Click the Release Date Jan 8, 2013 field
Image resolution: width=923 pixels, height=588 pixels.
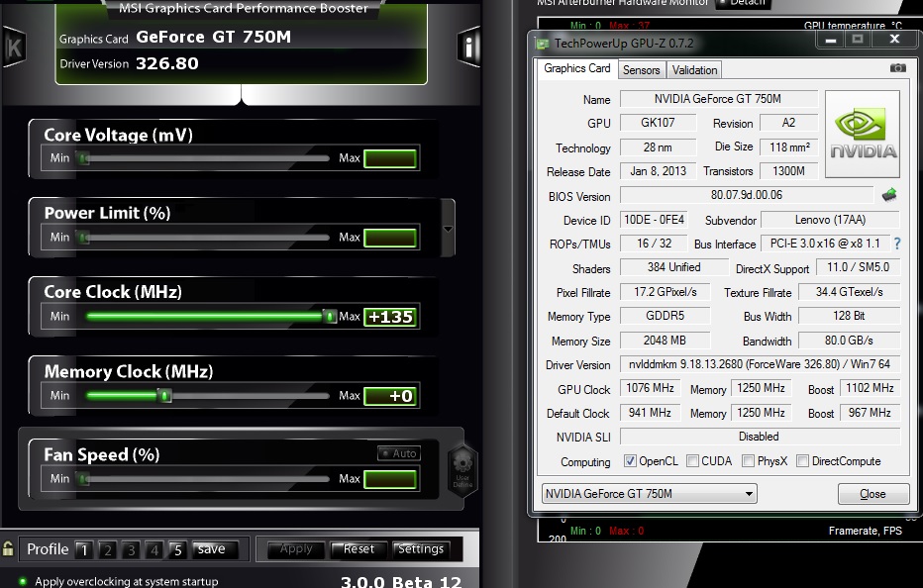pos(658,170)
